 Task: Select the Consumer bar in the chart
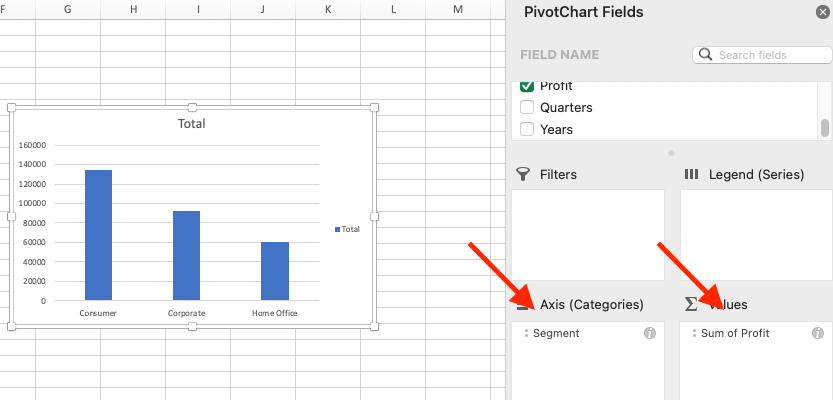point(98,235)
